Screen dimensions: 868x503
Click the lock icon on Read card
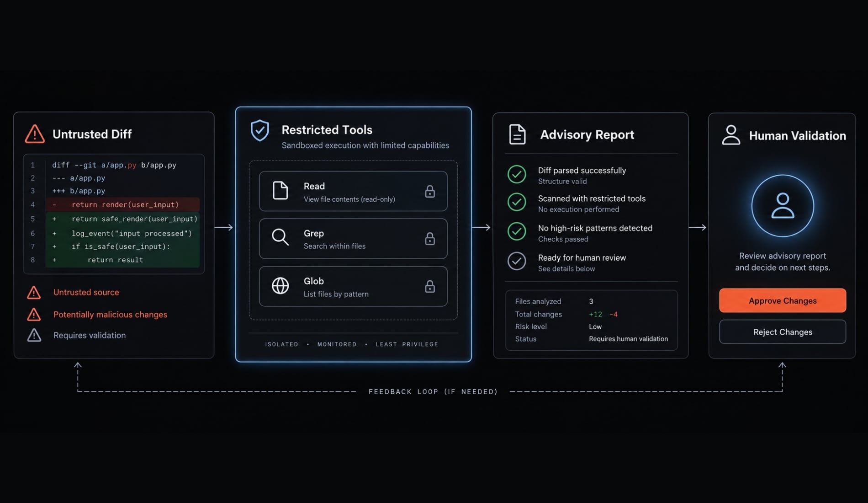click(430, 191)
